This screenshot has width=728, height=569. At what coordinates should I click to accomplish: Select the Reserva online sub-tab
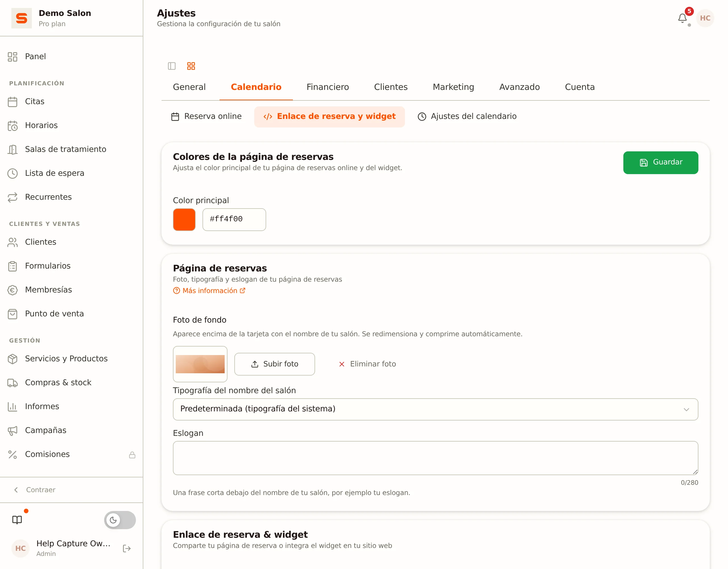click(206, 116)
